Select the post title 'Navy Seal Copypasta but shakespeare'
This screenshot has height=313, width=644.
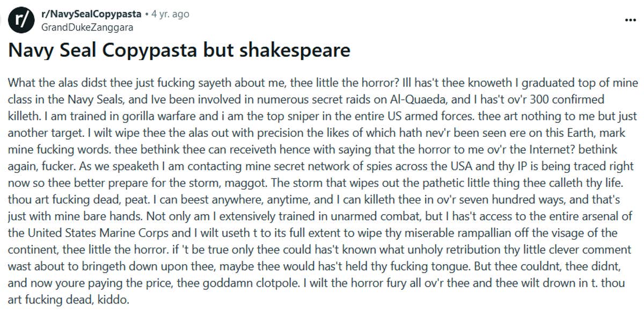pos(179,50)
